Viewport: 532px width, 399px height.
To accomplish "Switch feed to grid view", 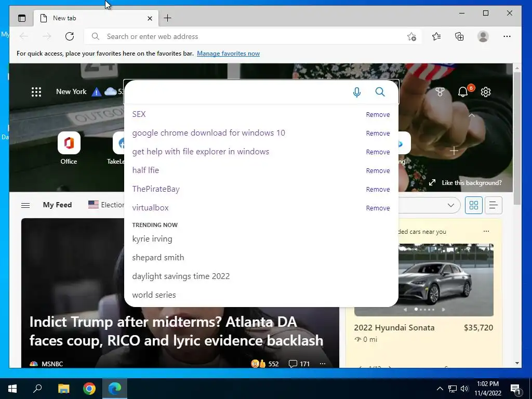I will [474, 205].
